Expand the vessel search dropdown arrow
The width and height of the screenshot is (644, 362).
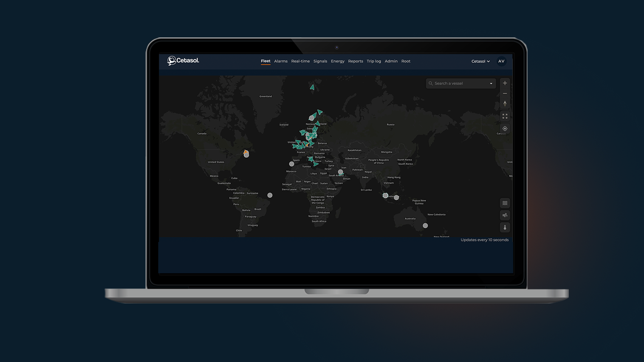pyautogui.click(x=491, y=84)
